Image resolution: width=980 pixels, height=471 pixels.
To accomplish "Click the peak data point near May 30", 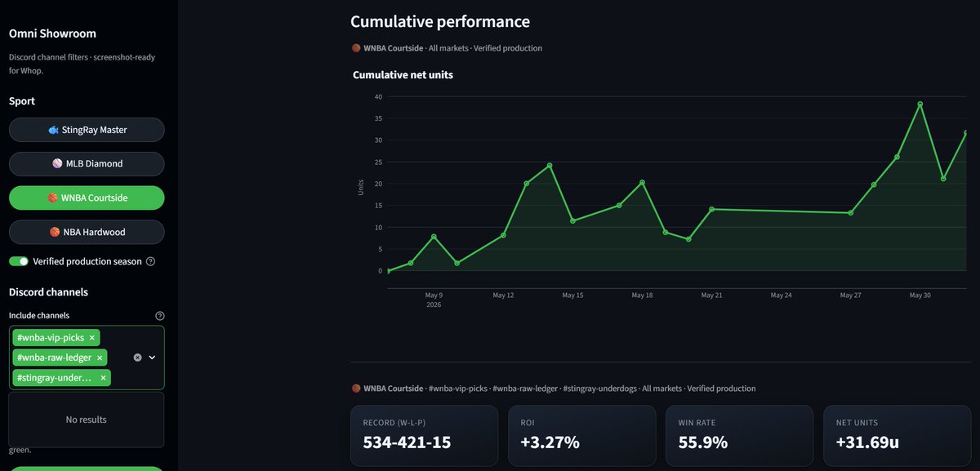I will click(x=920, y=104).
